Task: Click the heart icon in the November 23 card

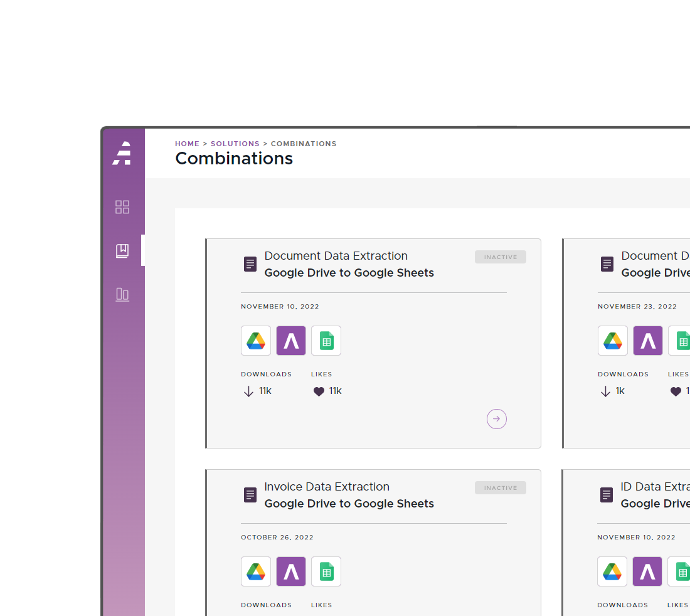Action: (676, 391)
